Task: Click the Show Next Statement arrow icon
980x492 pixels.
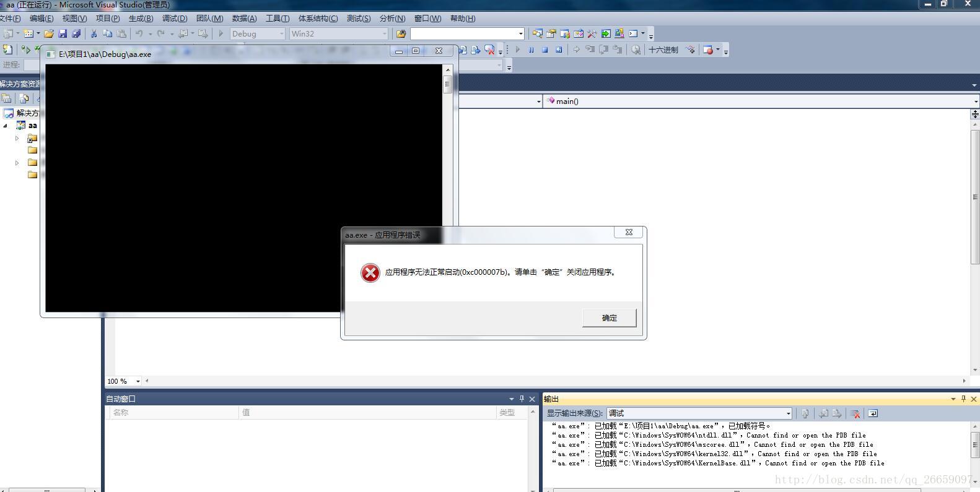Action: 576,50
